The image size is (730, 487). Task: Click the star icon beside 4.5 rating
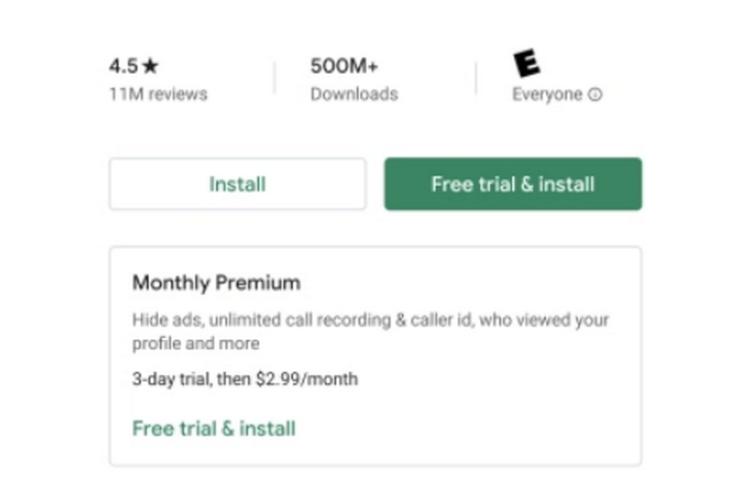(150, 66)
